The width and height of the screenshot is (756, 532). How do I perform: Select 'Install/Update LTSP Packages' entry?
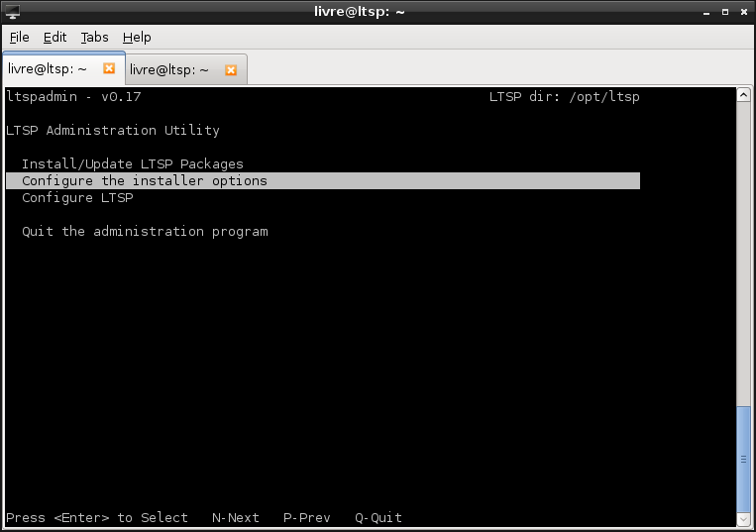[133, 163]
